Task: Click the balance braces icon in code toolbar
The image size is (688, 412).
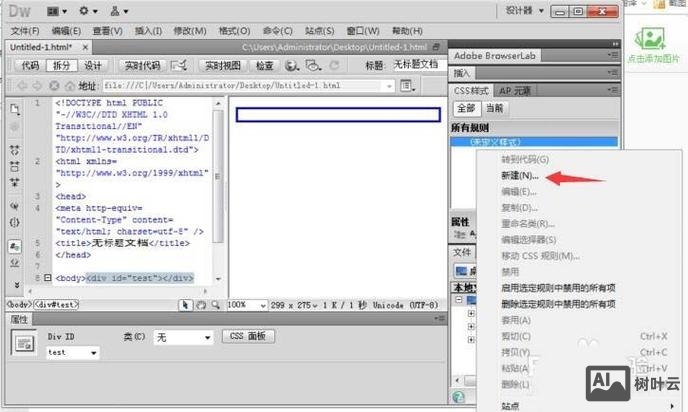Action: click(14, 222)
